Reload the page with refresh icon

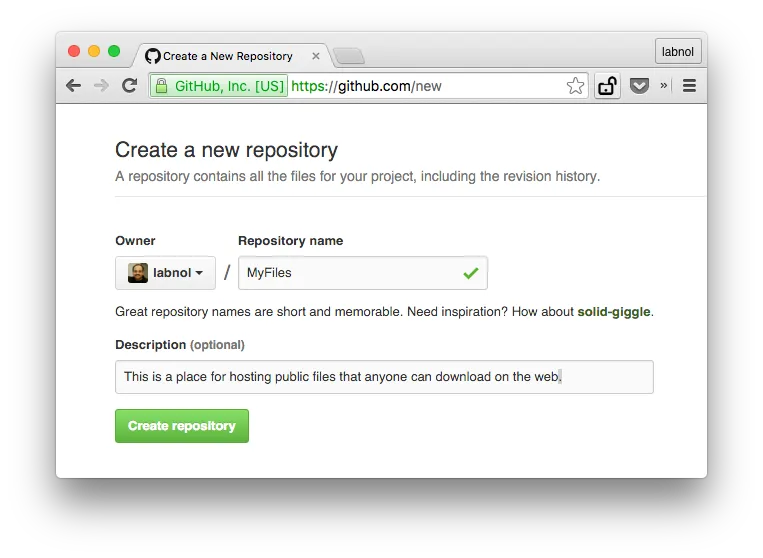coord(129,86)
